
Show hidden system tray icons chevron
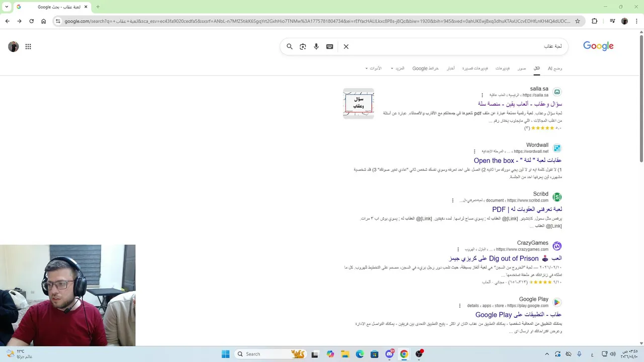547,354
